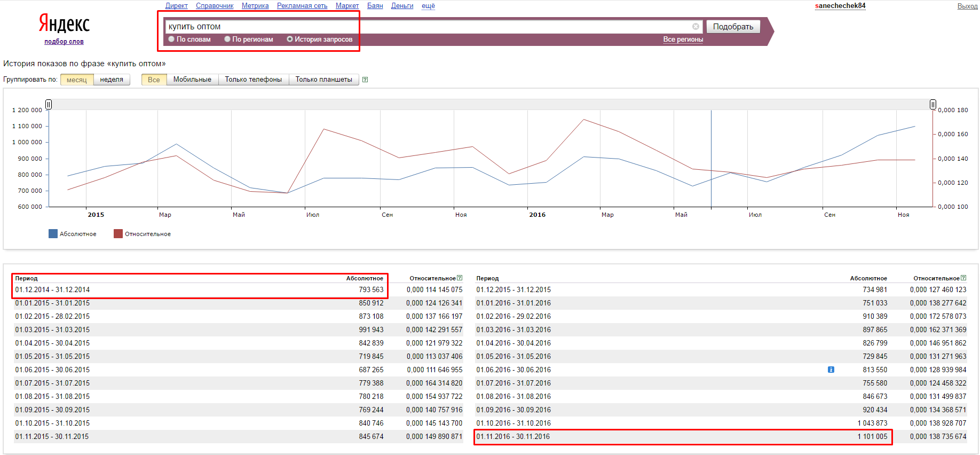Click the value 845 674
This screenshot has height=455, width=980.
(371, 436)
